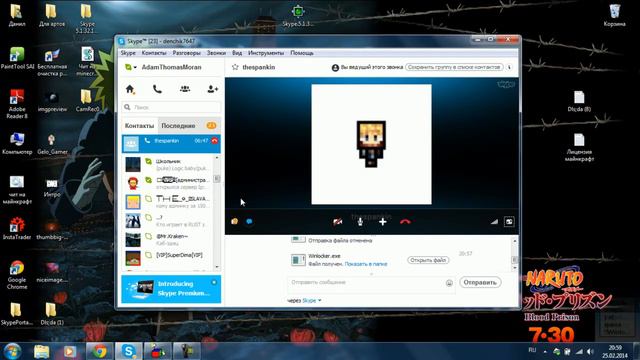Open media player in the taskbar
Screen dimensions: 640x360
pyautogui.click(x=70, y=351)
